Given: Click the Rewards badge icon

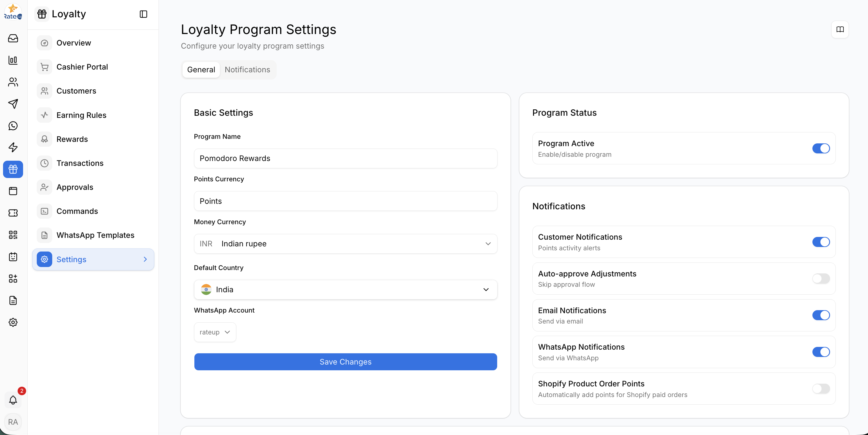Looking at the screenshot, I should [44, 139].
